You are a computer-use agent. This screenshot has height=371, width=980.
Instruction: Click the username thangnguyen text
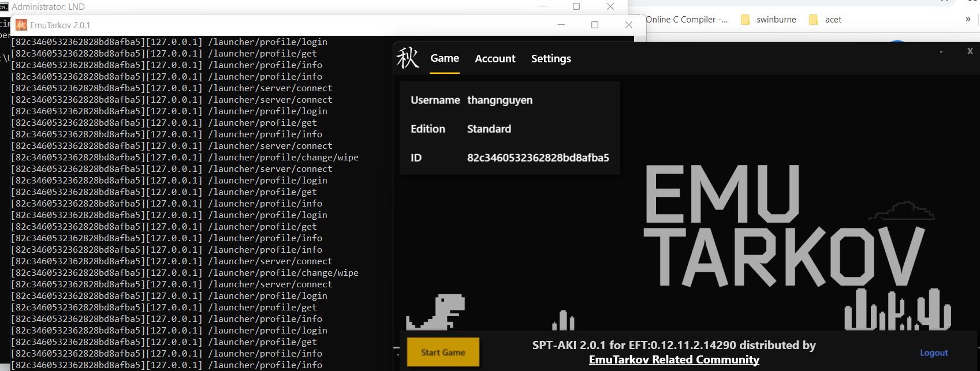tap(500, 100)
